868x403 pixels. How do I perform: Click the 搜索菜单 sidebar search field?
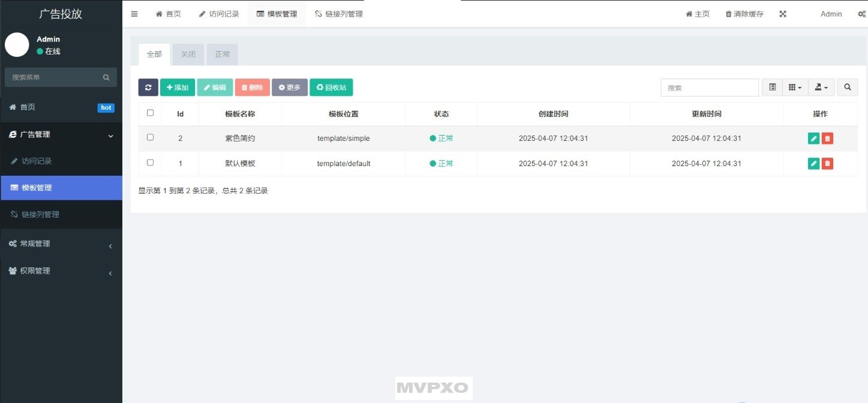coord(54,77)
